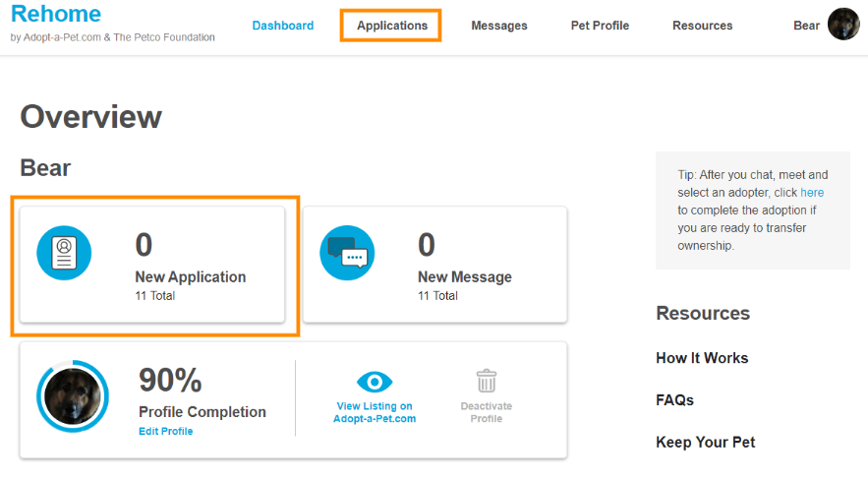This screenshot has height=483, width=868.
Task: Click the 'here' link in the tip
Action: pyautogui.click(x=812, y=193)
